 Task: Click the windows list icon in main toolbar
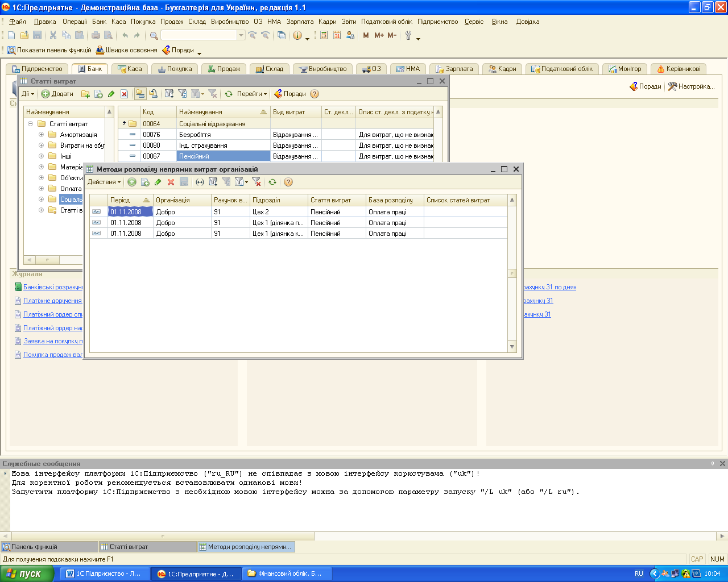pos(281,35)
